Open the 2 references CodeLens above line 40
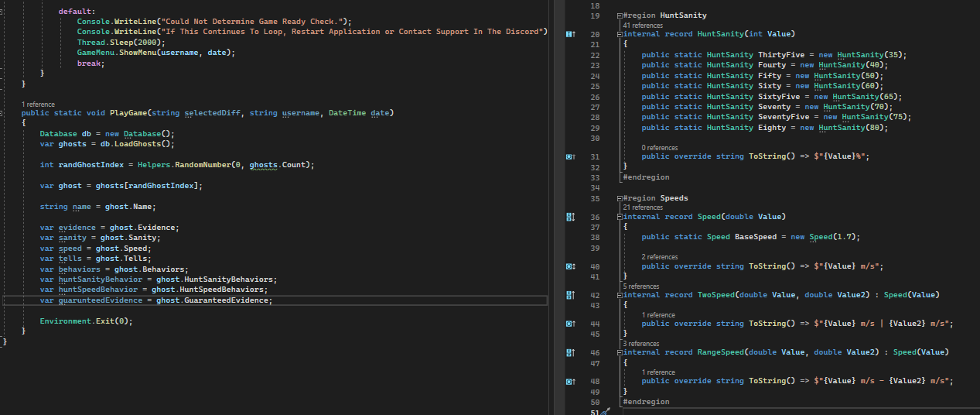980x415 pixels. 659,257
